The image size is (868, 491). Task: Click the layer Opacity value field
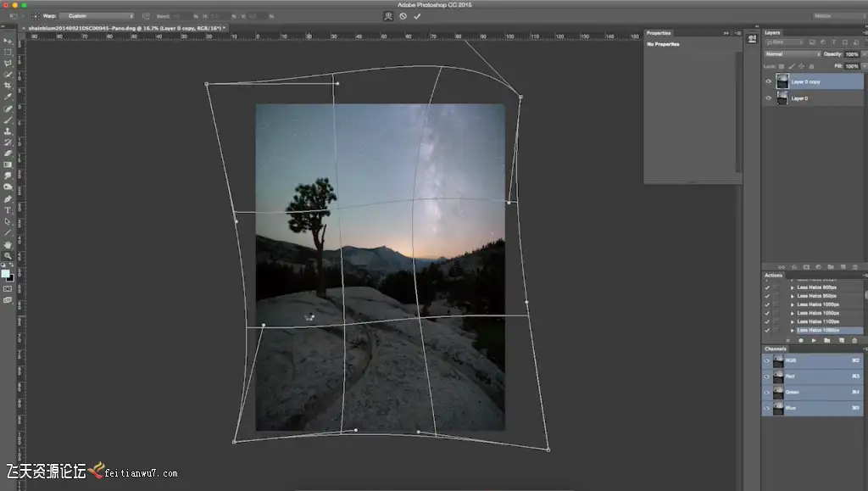(851, 54)
